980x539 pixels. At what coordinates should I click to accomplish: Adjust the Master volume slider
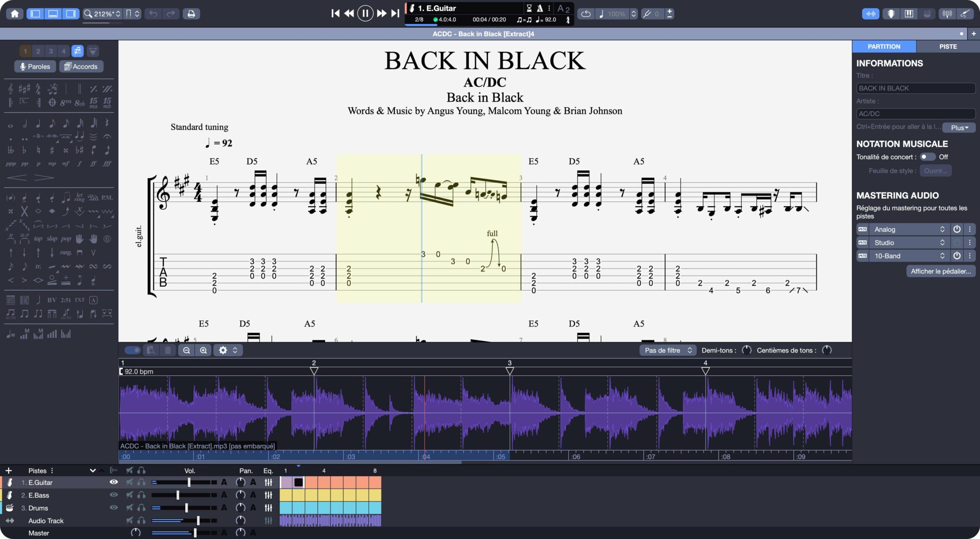pos(194,532)
